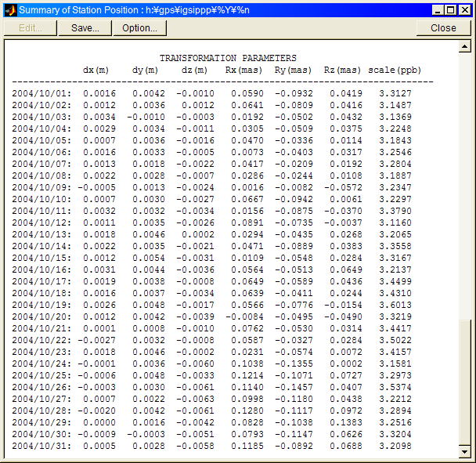
Task: Click the 2004/10/31 date entry
Action: [x=41, y=446]
